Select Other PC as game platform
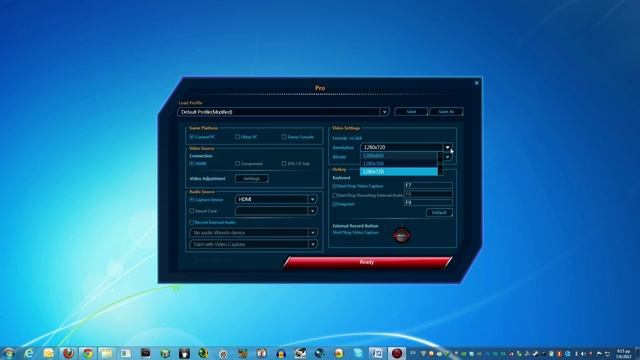 [238, 137]
